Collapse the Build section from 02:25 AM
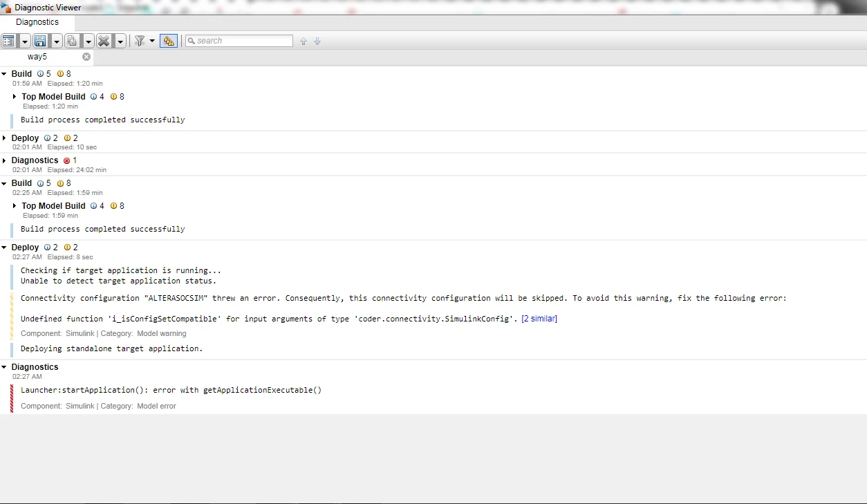The image size is (867, 504). coord(4,183)
